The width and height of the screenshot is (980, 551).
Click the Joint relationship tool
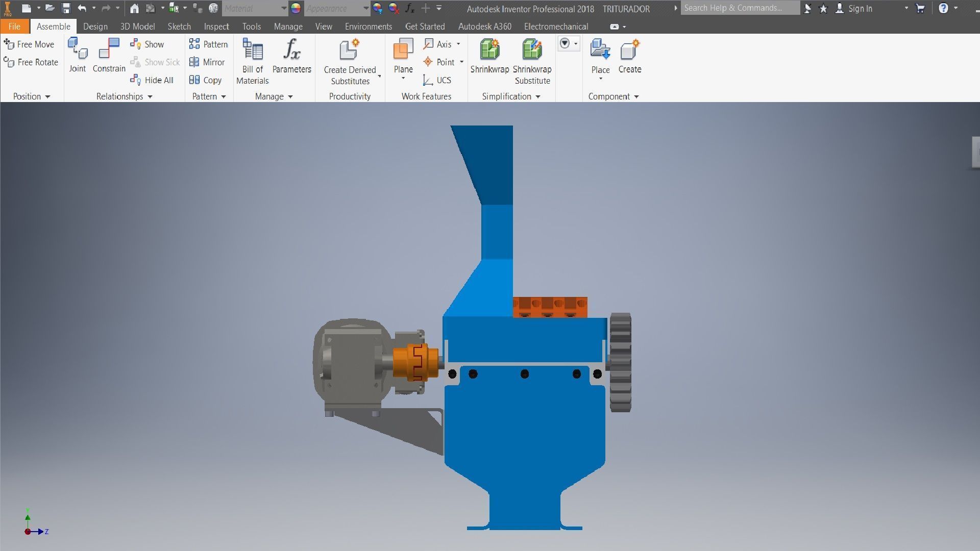pyautogui.click(x=78, y=55)
